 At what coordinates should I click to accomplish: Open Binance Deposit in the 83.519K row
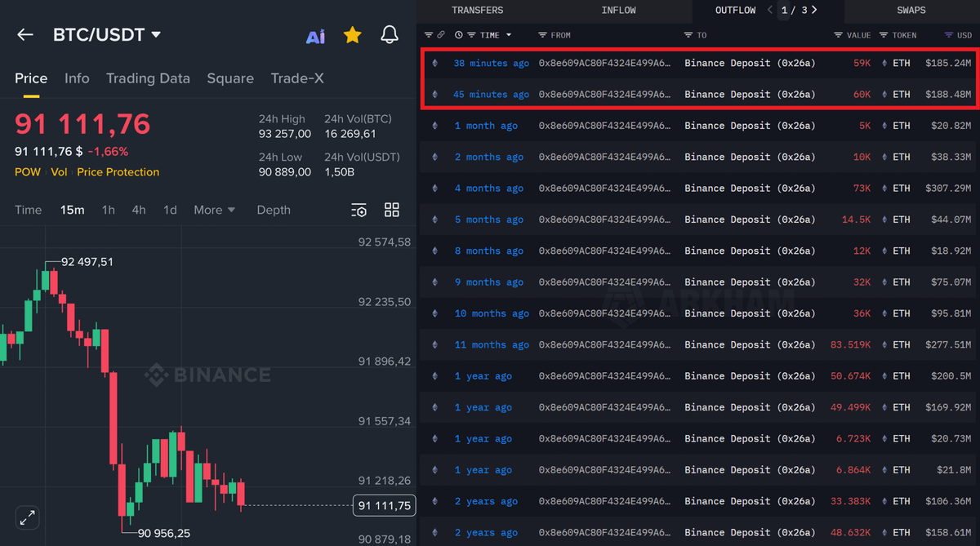click(750, 345)
